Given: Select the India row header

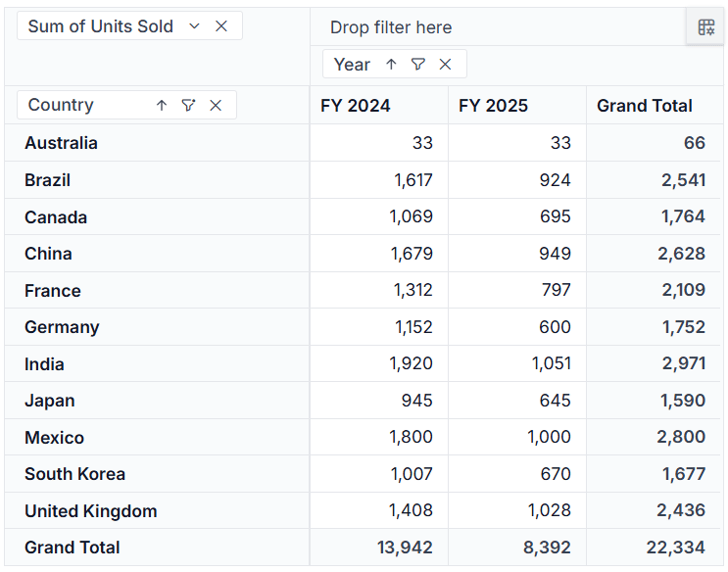Looking at the screenshot, I should click(157, 363).
